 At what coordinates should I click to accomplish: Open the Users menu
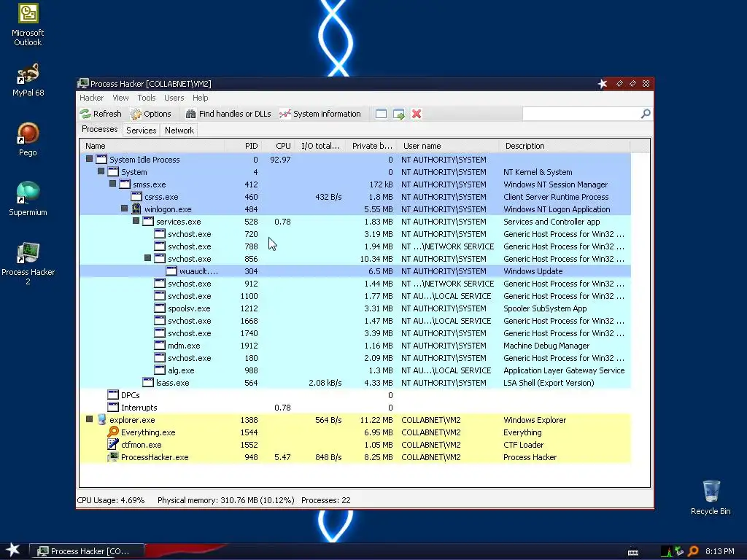coord(174,98)
